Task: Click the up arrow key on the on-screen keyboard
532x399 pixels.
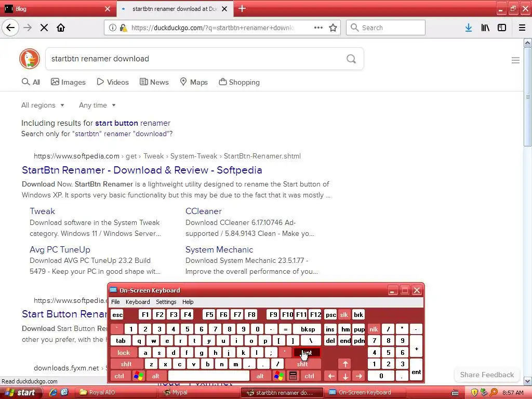Action: [x=345, y=364]
